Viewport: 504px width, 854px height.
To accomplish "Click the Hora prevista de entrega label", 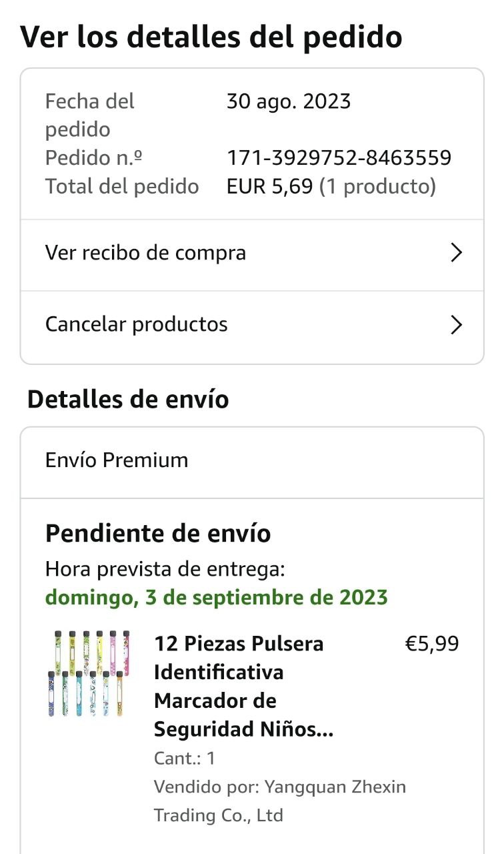I will click(165, 569).
